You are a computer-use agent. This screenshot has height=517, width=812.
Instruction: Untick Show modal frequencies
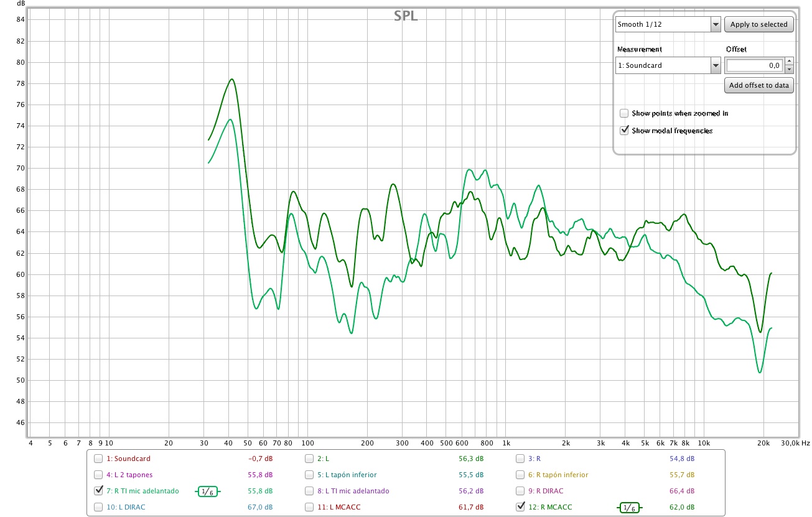click(624, 131)
